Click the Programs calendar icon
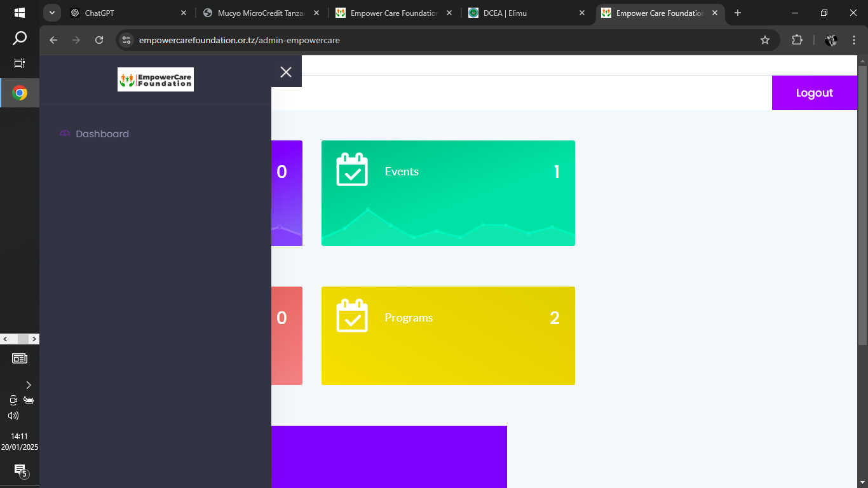 (x=352, y=316)
